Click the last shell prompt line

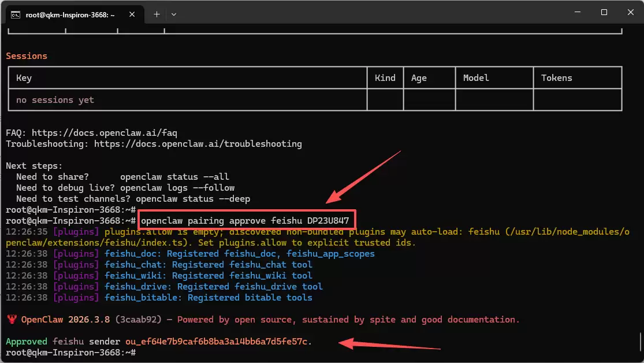pyautogui.click(x=70, y=353)
